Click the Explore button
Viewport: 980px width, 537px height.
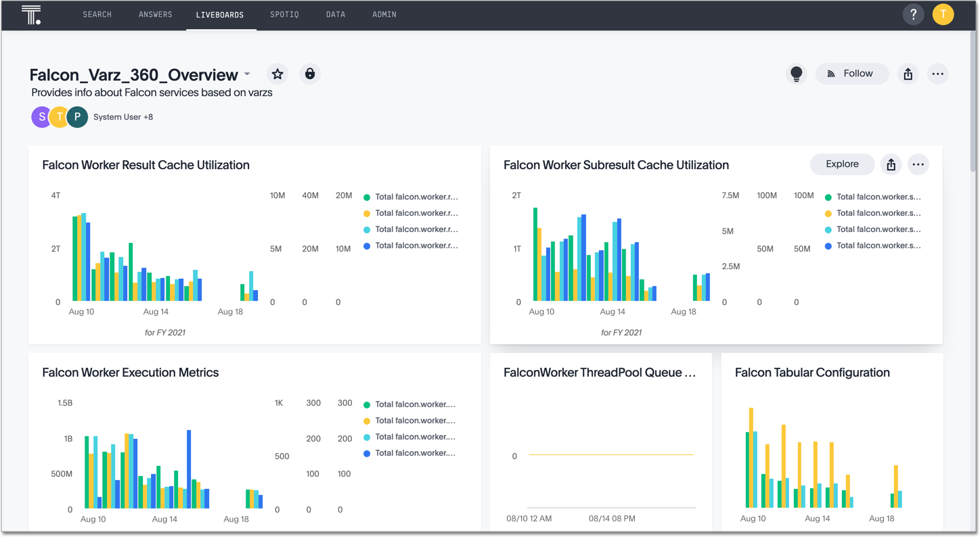click(x=842, y=164)
